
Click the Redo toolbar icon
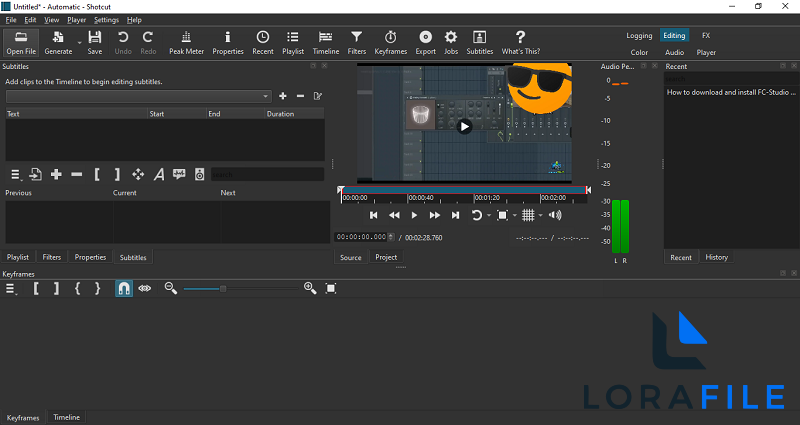click(148, 43)
